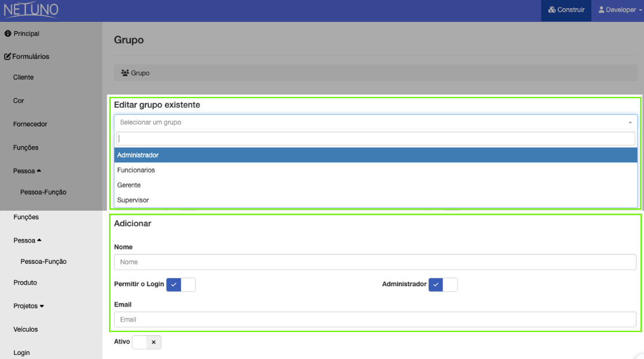Open the Developer user menu caret
The image size is (644, 359).
640,10
